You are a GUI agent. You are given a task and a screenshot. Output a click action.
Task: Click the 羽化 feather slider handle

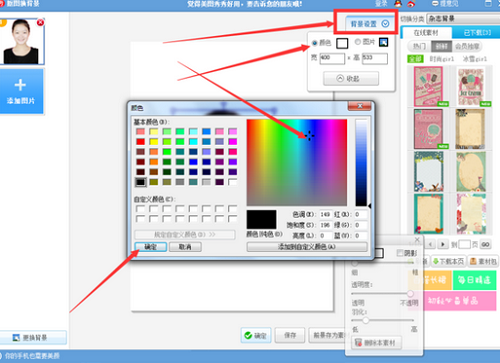(x=366, y=320)
